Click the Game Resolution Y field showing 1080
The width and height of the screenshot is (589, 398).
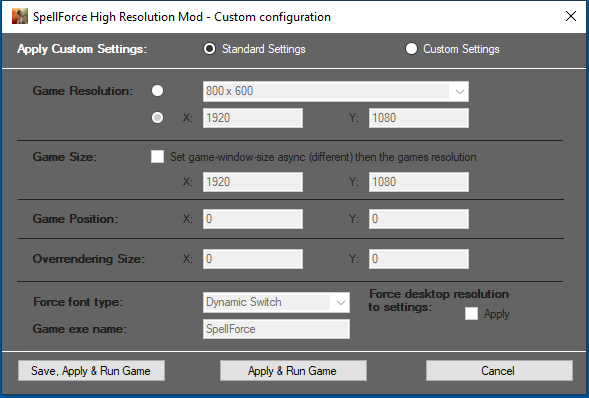point(419,118)
